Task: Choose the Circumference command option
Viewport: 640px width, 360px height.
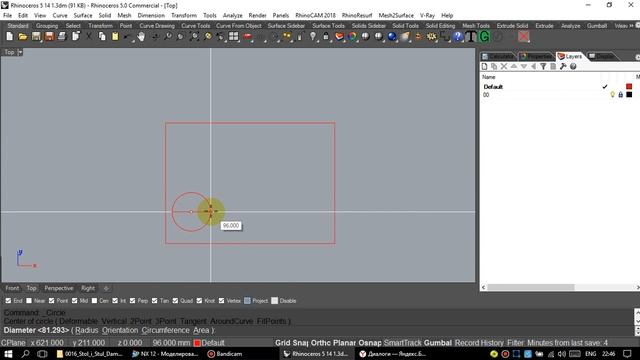Action: pos(166,330)
